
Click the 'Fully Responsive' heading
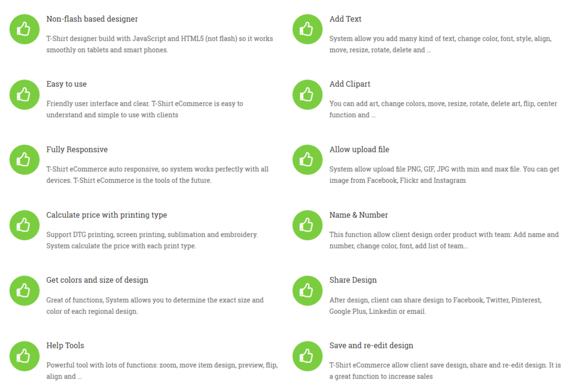tap(76, 149)
